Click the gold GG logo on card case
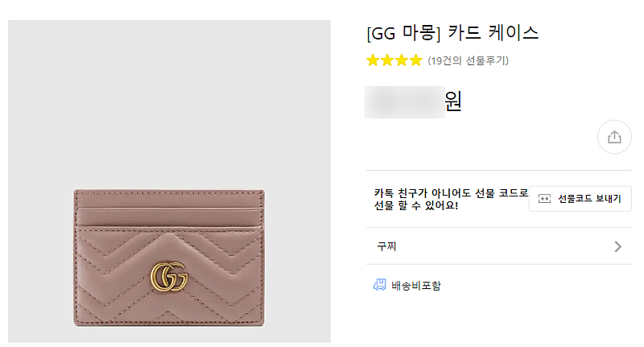 (x=169, y=276)
